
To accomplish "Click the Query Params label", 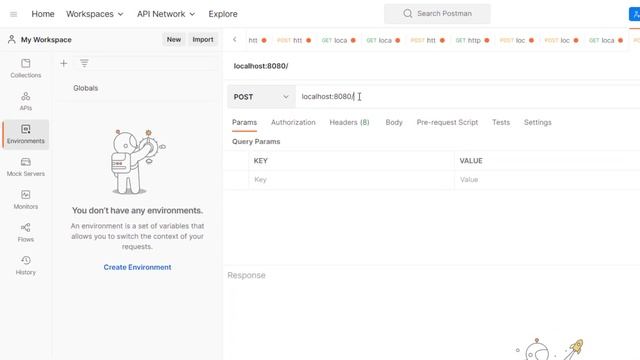I will [x=256, y=142].
